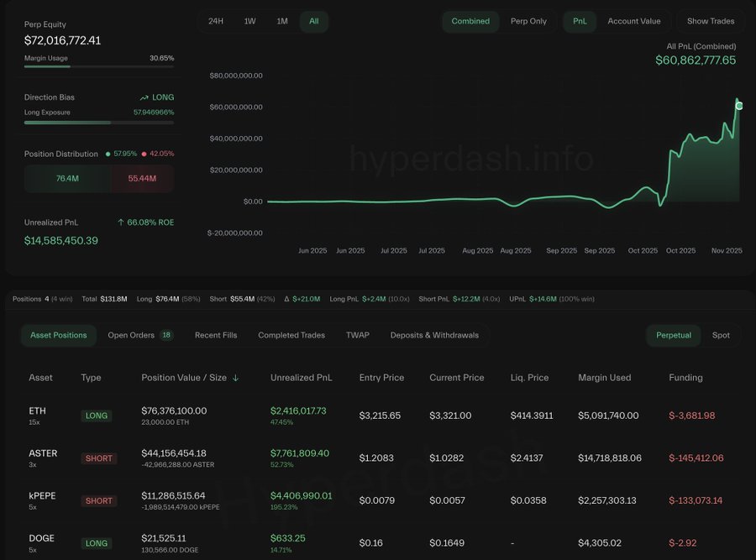
Task: Click the endpoint marker on the PnL chart
Action: tap(738, 105)
